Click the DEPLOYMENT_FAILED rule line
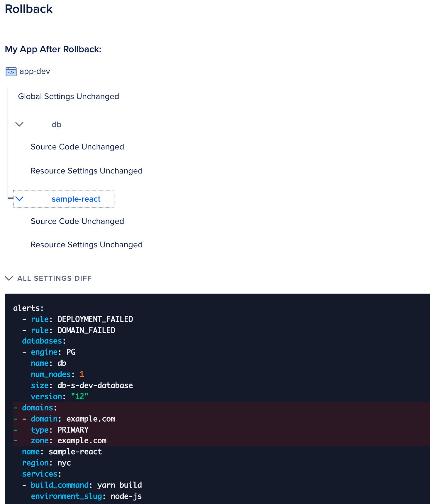The height and width of the screenshot is (504, 430). pos(78,319)
